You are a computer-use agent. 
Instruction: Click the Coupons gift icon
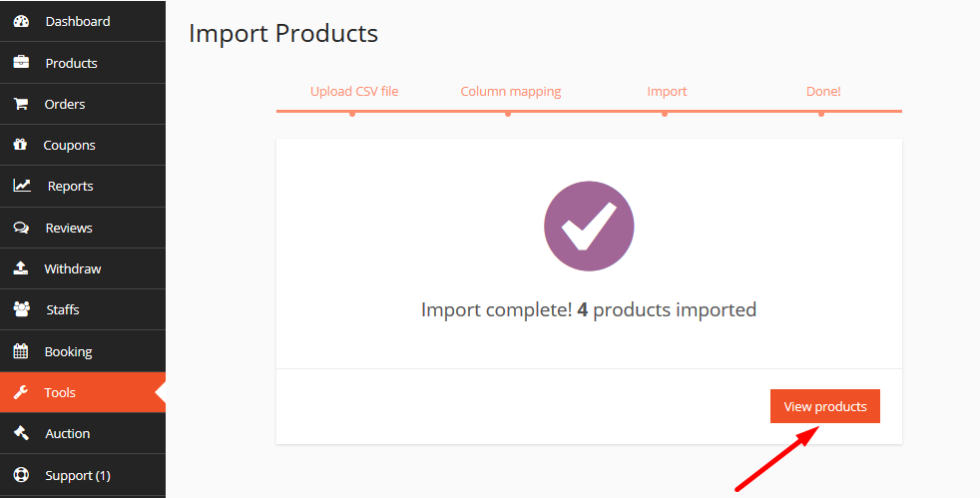[x=21, y=145]
